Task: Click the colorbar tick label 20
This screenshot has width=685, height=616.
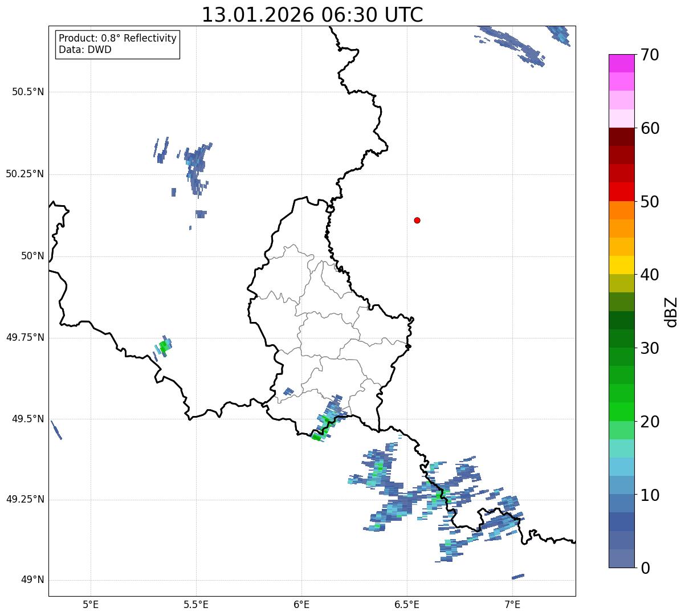Action: 650,422
